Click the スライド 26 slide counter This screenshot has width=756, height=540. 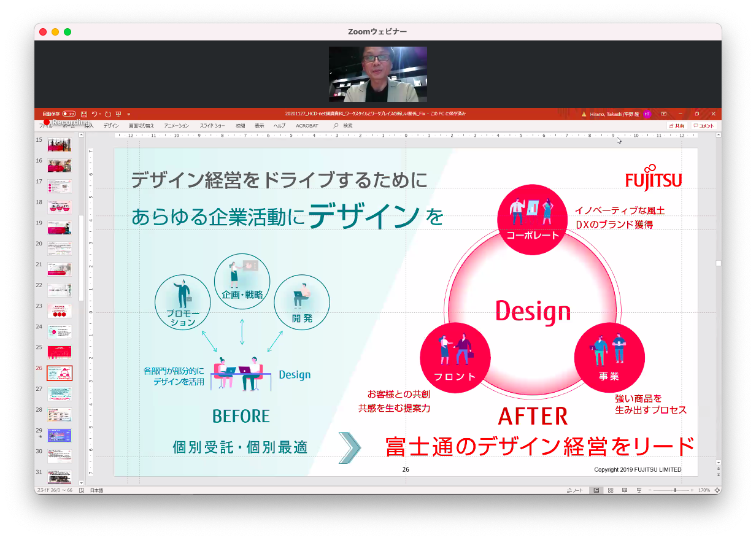click(55, 490)
